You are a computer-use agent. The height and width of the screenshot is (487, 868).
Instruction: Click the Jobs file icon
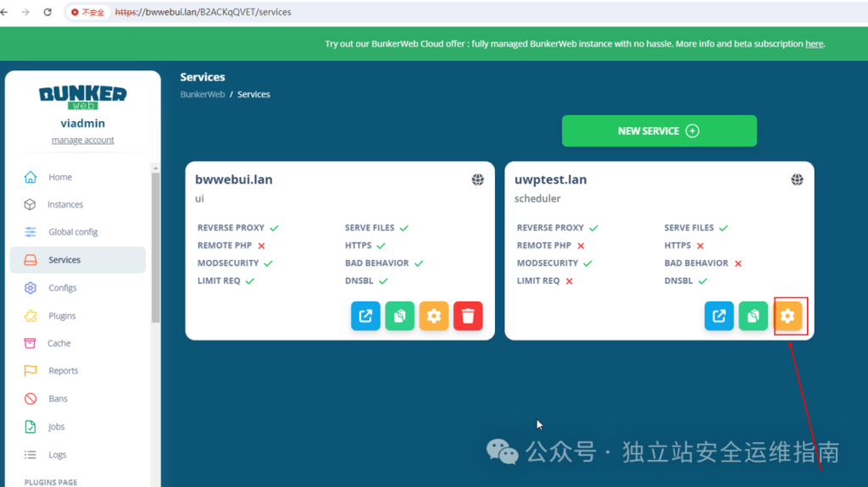tap(31, 427)
